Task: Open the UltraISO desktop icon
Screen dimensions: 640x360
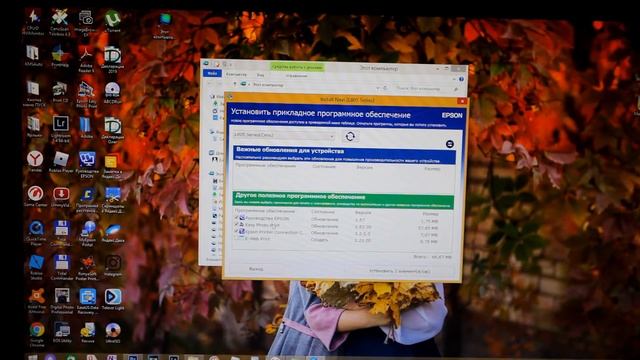Action: [113, 332]
